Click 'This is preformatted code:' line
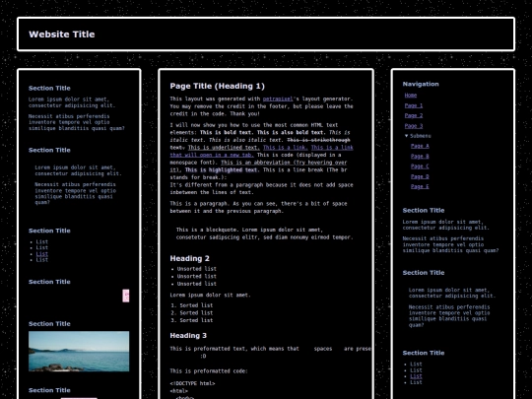The image size is (532, 399). [x=209, y=370]
